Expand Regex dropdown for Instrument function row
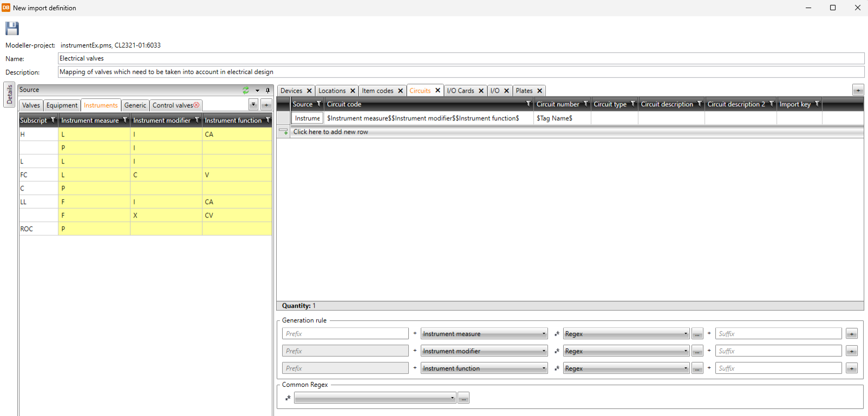868x416 pixels. (686, 368)
